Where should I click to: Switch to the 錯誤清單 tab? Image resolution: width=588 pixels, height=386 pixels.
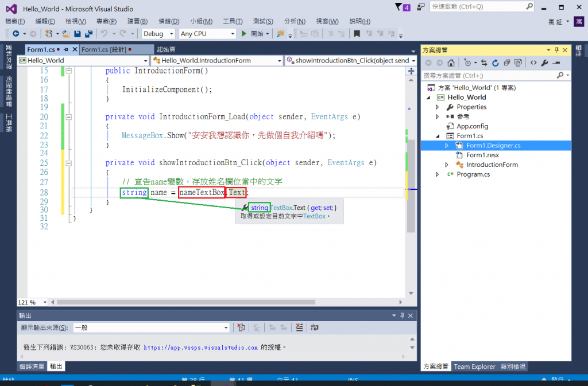tap(32, 366)
